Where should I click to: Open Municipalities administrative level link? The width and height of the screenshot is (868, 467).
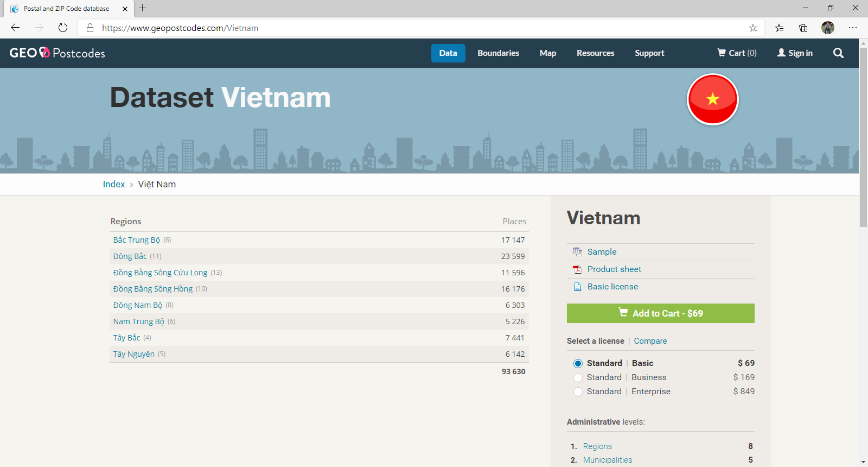pyautogui.click(x=608, y=460)
